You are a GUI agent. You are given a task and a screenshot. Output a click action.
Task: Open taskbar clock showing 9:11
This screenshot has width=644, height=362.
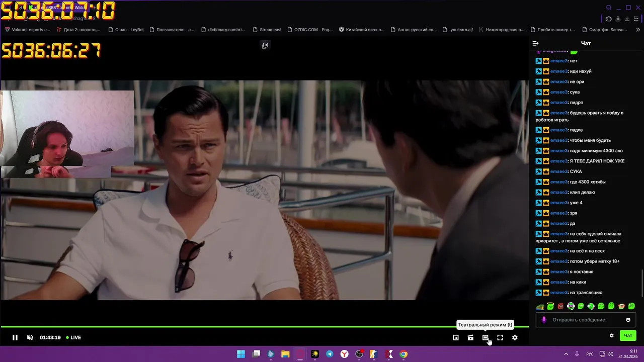coord(628,354)
